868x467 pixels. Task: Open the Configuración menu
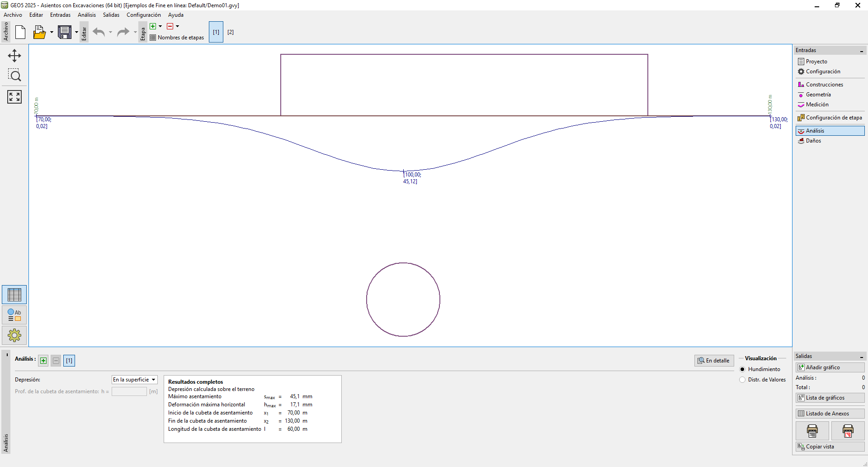143,15
